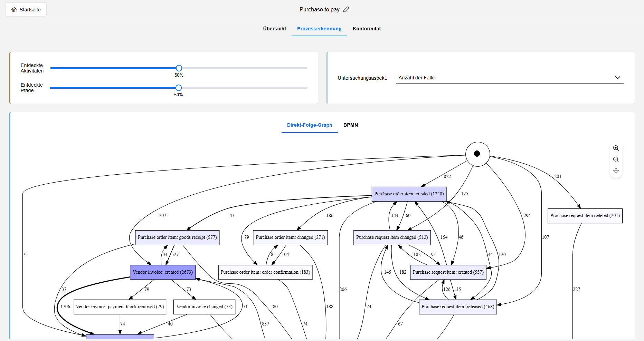Image resolution: width=644 pixels, height=341 pixels.
Task: Click the Entdeckte Aktivitäten slider handle
Action: click(x=179, y=68)
